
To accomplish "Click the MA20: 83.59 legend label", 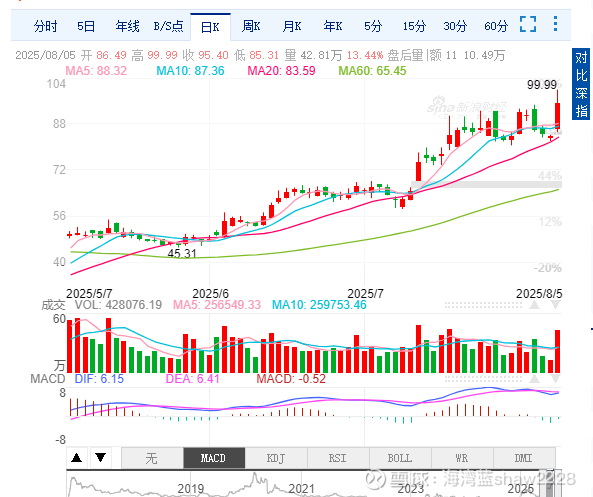I will 281,71.
